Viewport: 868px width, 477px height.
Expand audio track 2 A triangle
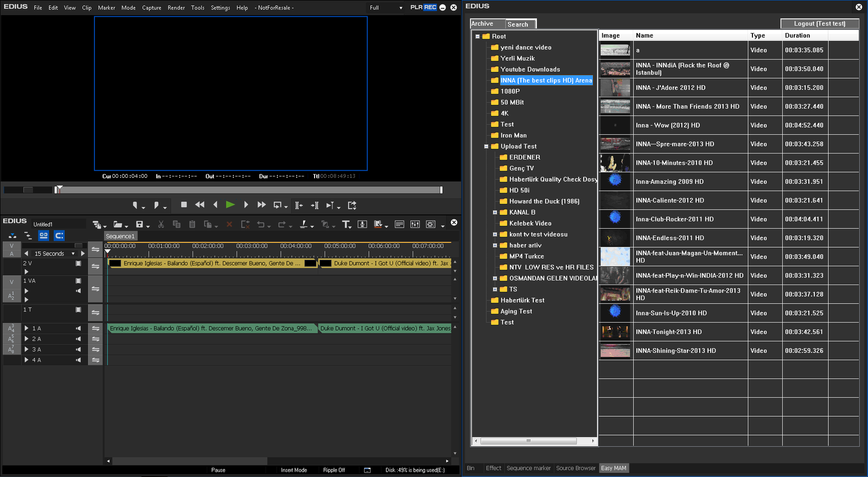pos(26,339)
